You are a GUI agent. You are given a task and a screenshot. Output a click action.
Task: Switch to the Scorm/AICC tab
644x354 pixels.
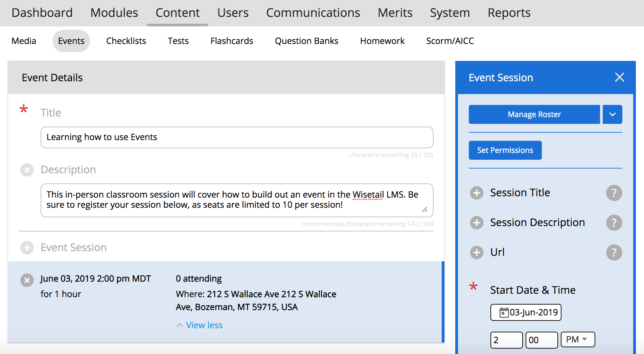450,41
